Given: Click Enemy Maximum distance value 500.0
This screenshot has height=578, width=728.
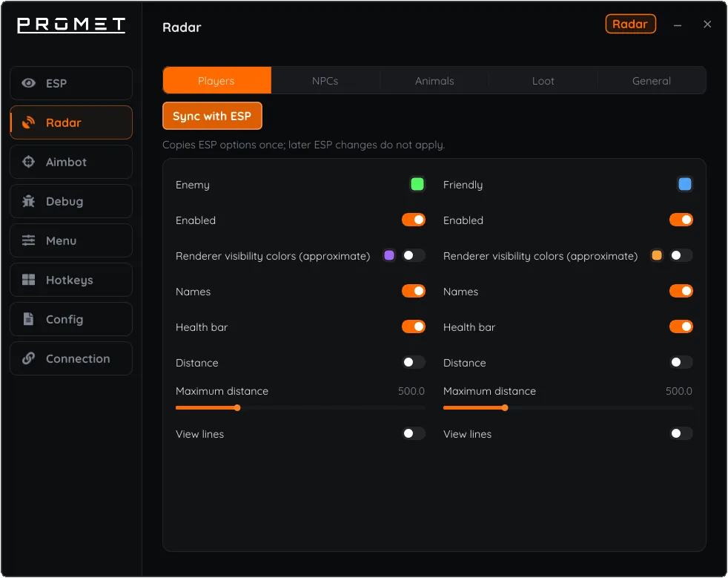Looking at the screenshot, I should 411,391.
